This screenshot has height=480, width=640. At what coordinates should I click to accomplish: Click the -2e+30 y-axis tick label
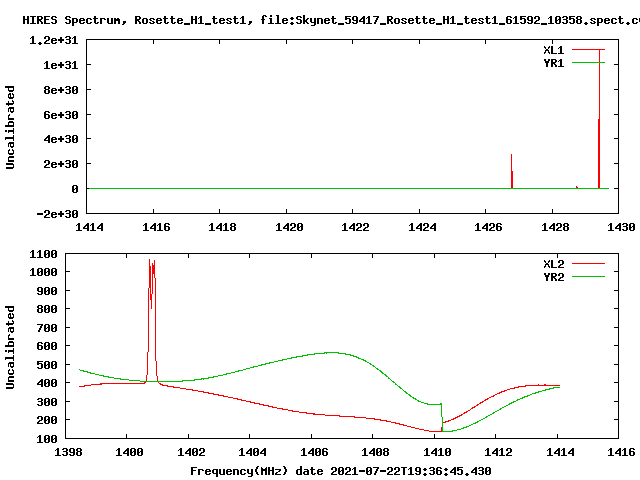click(57, 213)
